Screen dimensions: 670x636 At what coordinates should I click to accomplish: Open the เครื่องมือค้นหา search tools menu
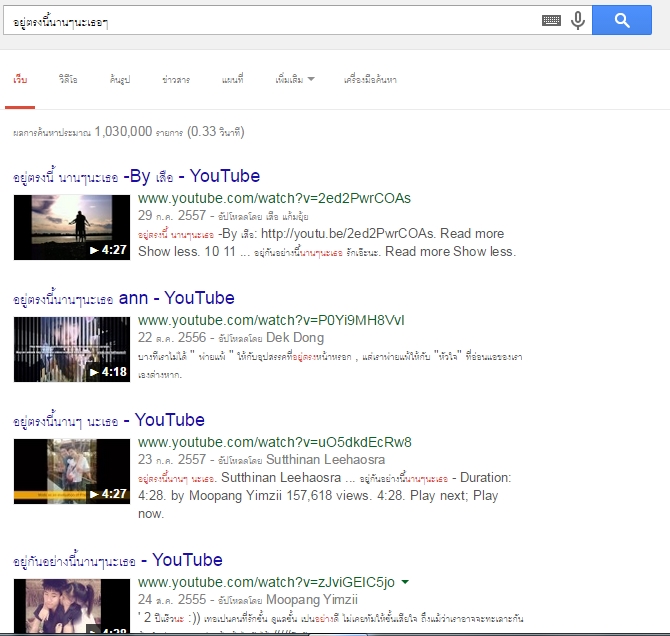click(x=370, y=80)
